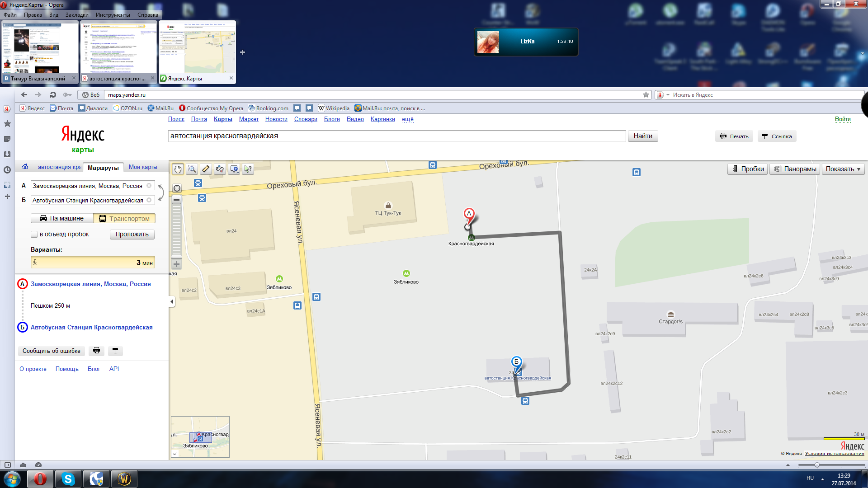The width and height of the screenshot is (868, 488).
Task: Open the Закладки menu
Action: tap(76, 15)
